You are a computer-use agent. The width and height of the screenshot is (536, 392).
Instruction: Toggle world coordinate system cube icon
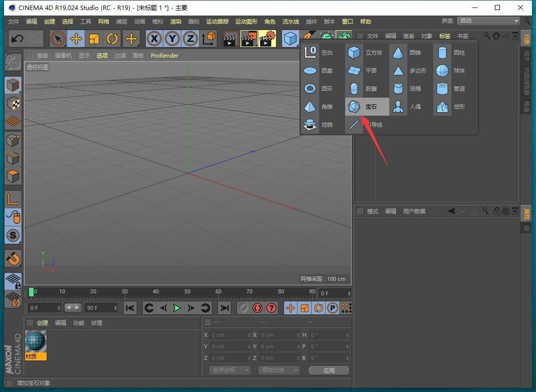point(208,39)
